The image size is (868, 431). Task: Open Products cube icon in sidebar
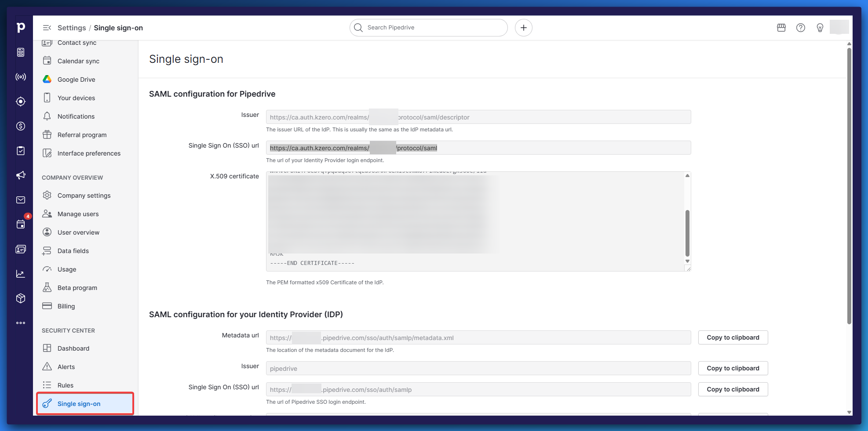tap(21, 298)
